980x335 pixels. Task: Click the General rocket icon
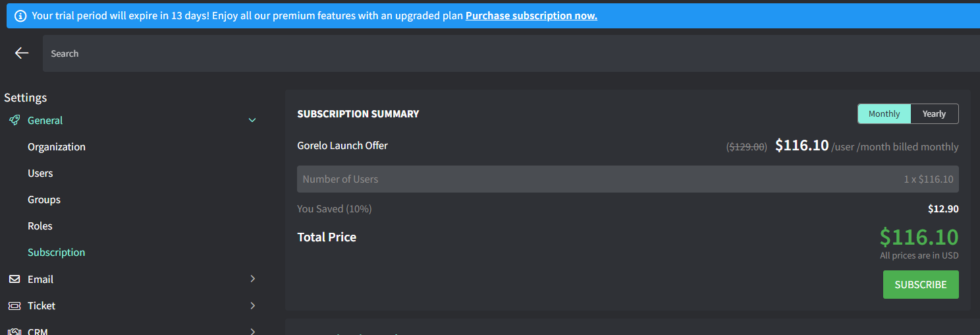point(14,120)
